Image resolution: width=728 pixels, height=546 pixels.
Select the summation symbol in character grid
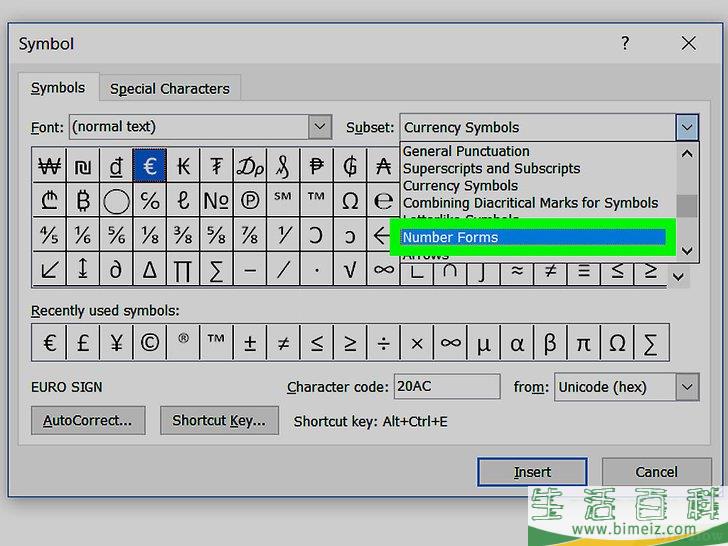click(216, 270)
